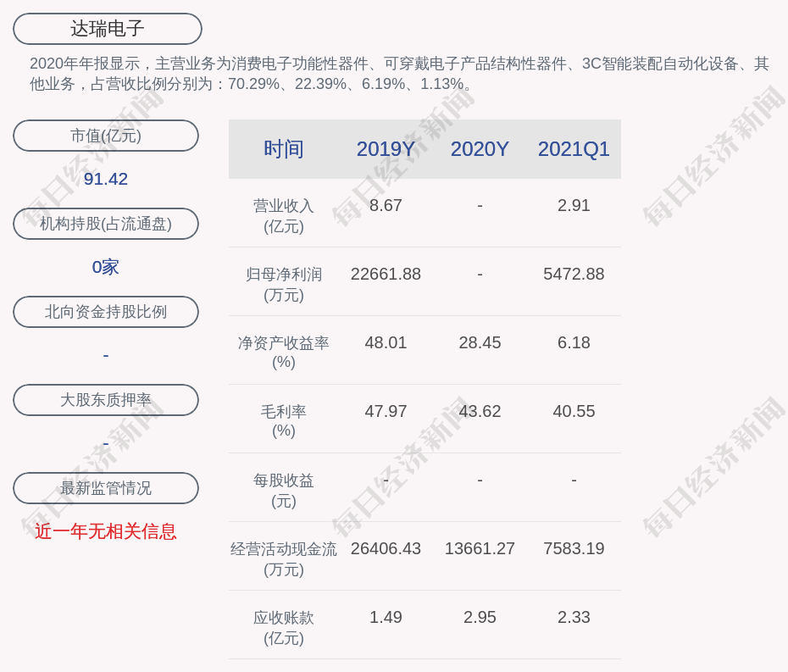Select the 毛利率(%) row label
Viewport: 788px width, 672px height.
284,421
